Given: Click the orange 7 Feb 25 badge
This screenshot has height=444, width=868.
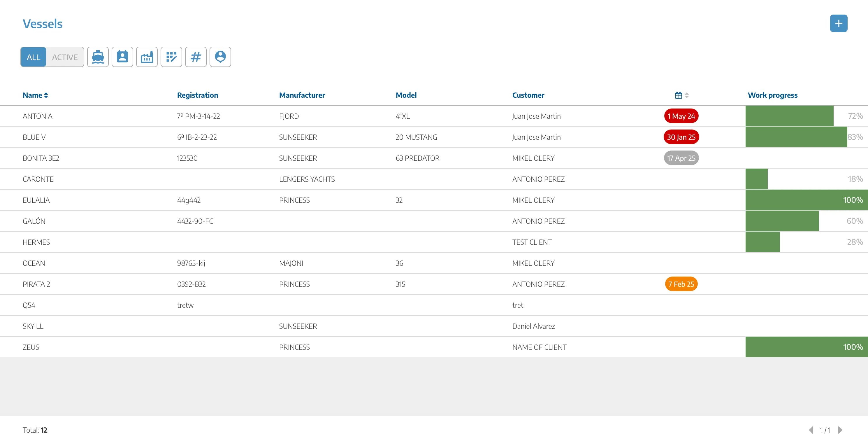Looking at the screenshot, I should pos(681,284).
